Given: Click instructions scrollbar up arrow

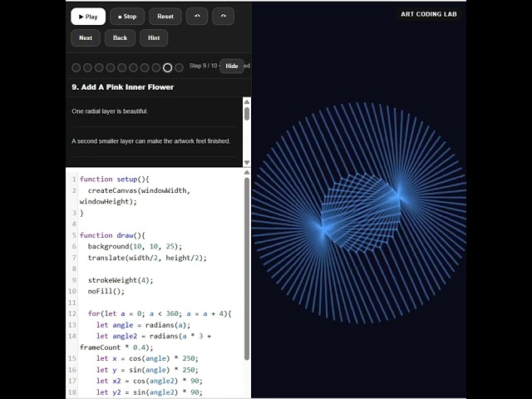Looking at the screenshot, I should (247, 101).
